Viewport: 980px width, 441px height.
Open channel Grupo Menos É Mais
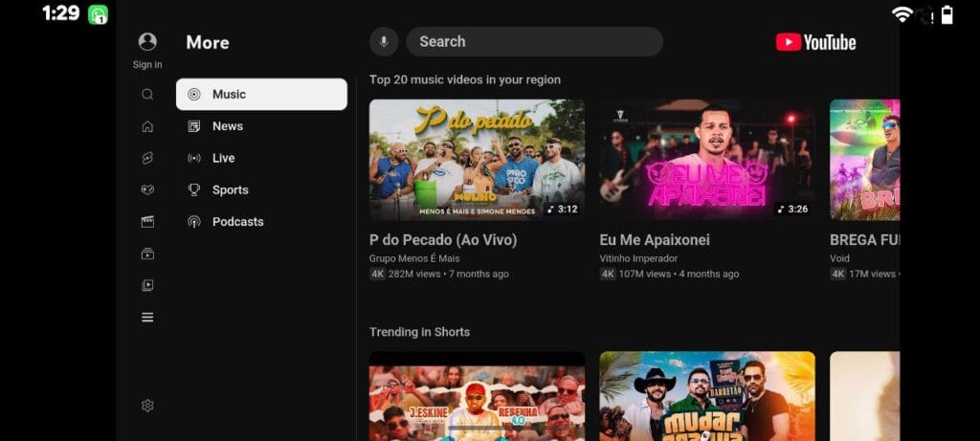414,258
